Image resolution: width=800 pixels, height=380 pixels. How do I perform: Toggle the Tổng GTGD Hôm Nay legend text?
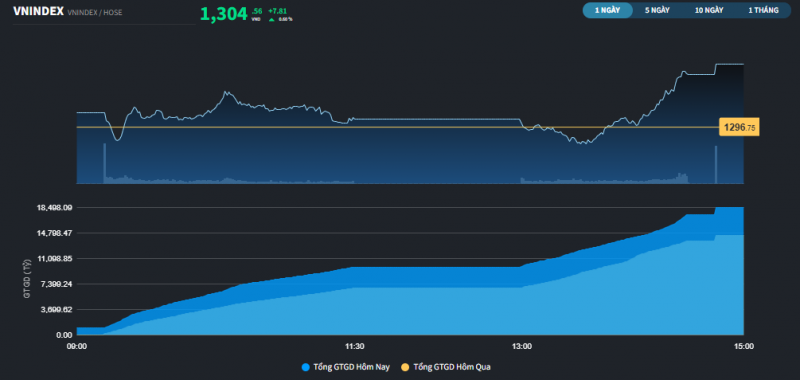(x=346, y=367)
